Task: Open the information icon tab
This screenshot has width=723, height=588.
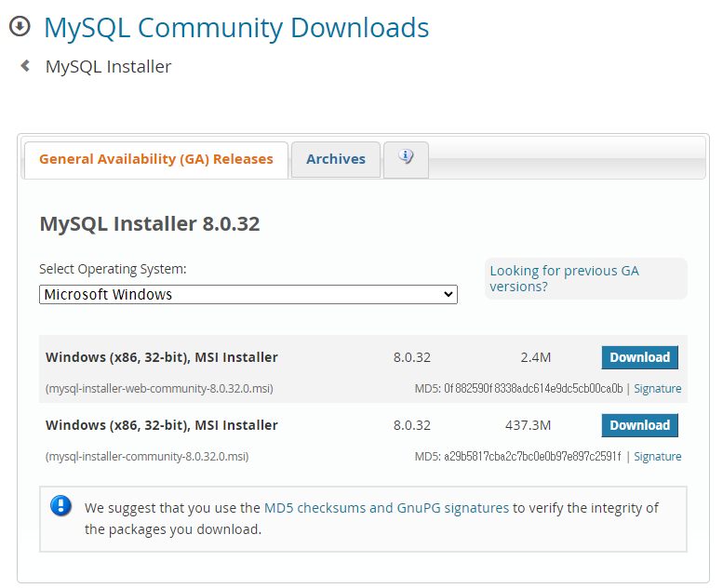Action: click(x=406, y=159)
